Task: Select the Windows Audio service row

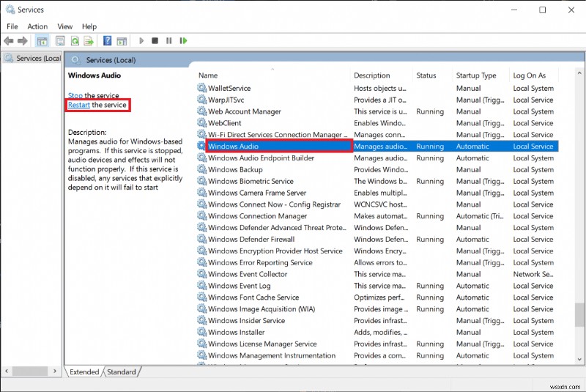Action: coord(377,146)
